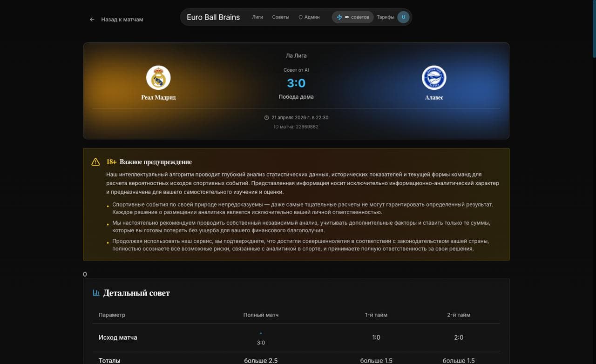This screenshot has height=364, width=596.
Task: Click the second half '2:0' cell
Action: [459, 337]
